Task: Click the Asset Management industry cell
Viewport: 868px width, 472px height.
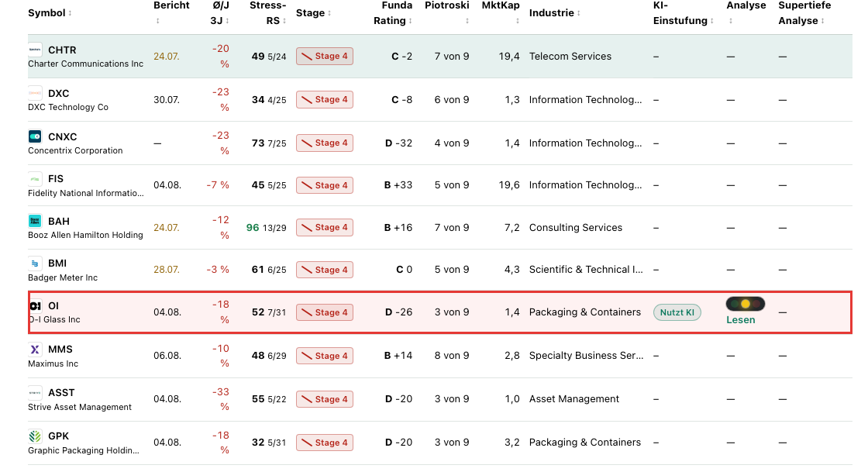Action: coord(574,399)
